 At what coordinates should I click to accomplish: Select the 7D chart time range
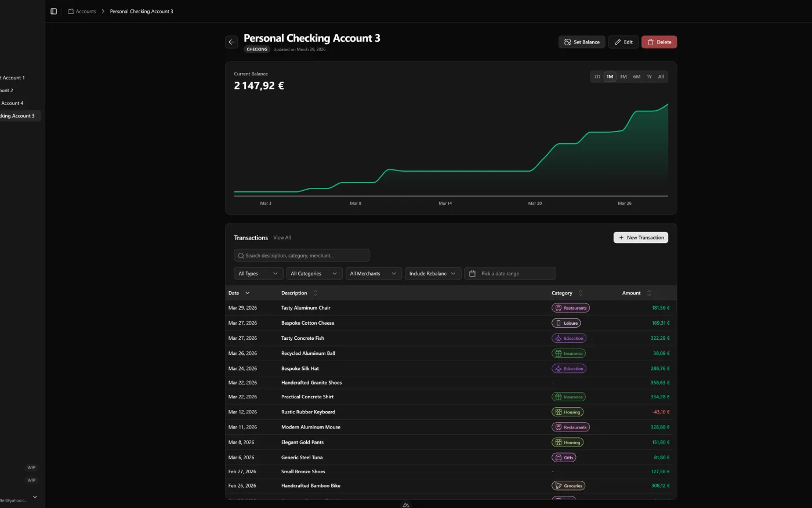(597, 76)
